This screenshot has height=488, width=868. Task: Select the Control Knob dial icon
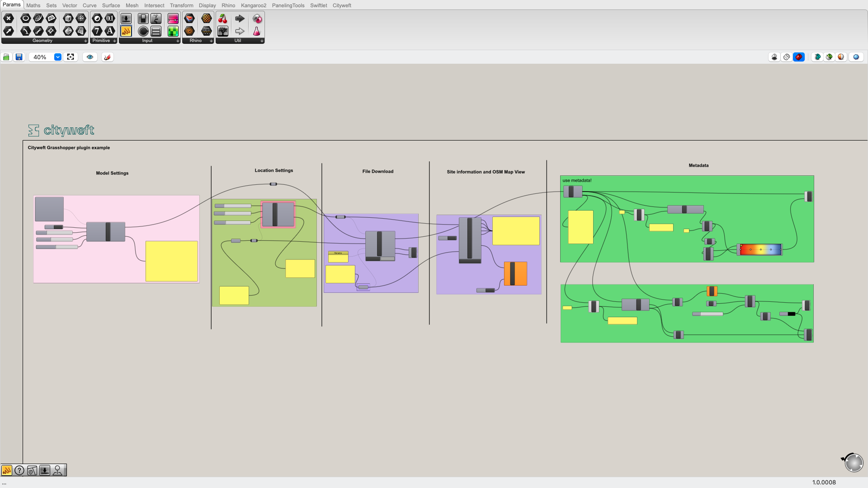pos(143,31)
